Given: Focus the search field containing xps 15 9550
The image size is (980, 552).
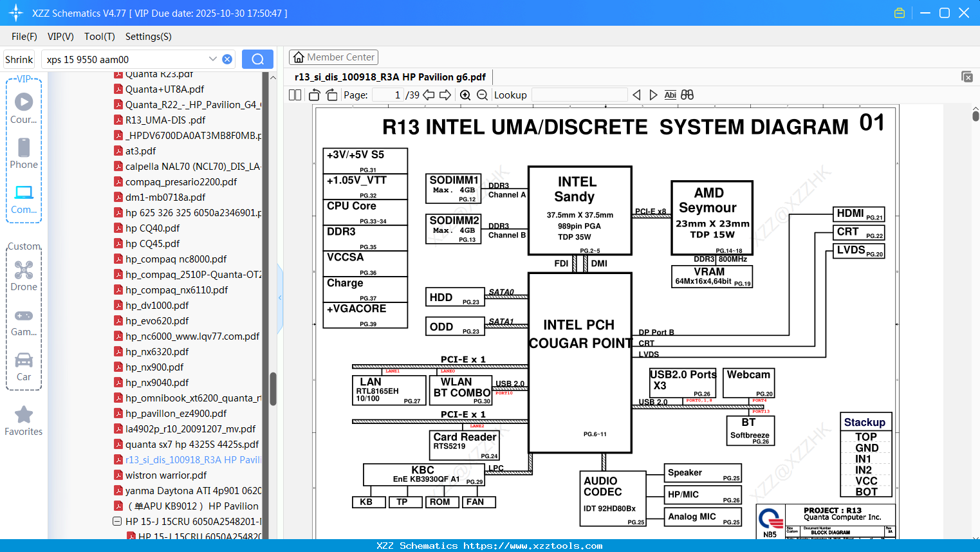Looking at the screenshot, I should click(x=125, y=59).
